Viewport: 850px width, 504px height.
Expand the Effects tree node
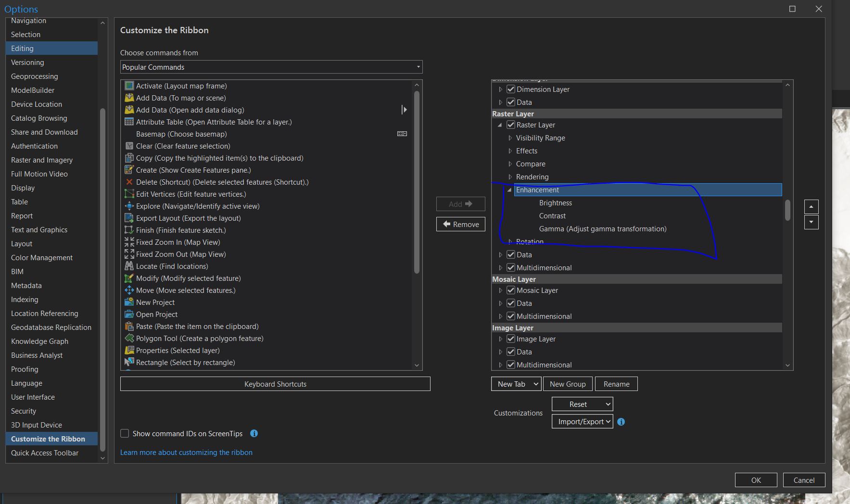tap(510, 151)
